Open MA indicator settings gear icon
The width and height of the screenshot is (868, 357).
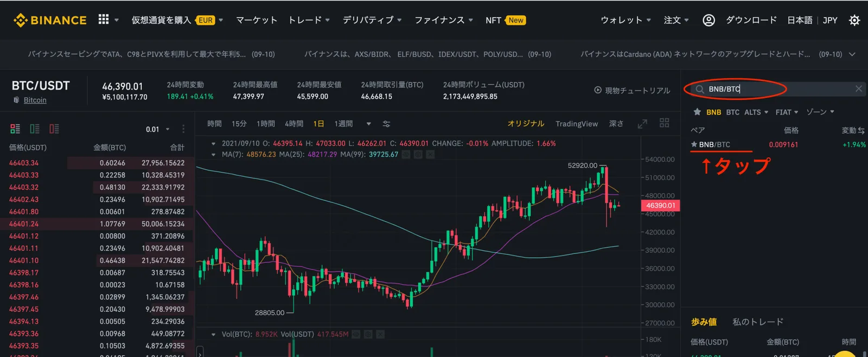(418, 155)
